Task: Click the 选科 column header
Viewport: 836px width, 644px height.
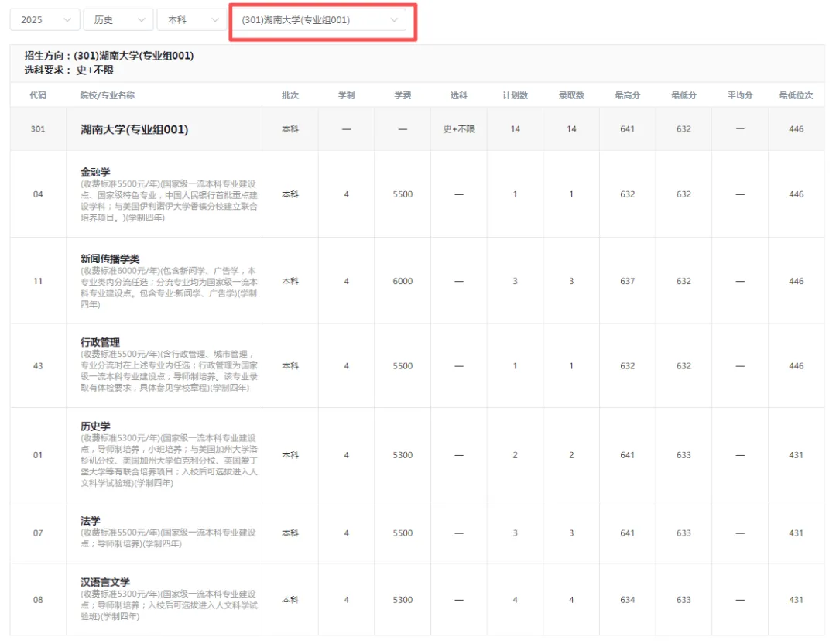Action: (x=458, y=95)
